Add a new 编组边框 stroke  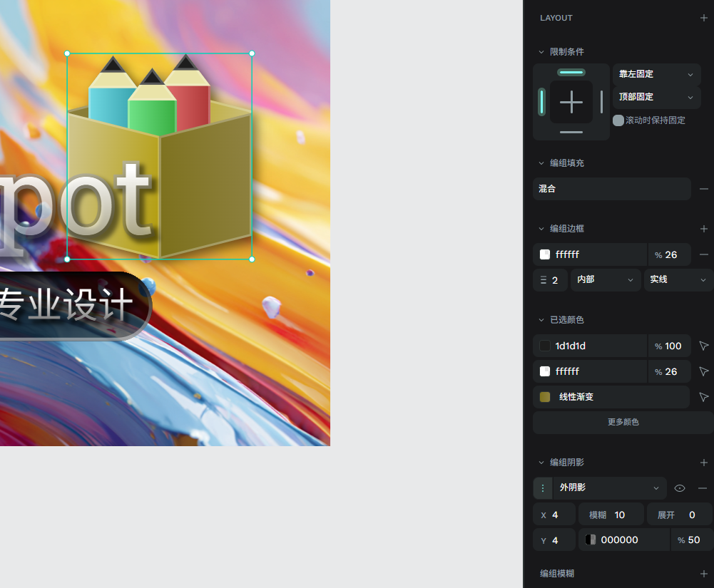[x=703, y=229]
